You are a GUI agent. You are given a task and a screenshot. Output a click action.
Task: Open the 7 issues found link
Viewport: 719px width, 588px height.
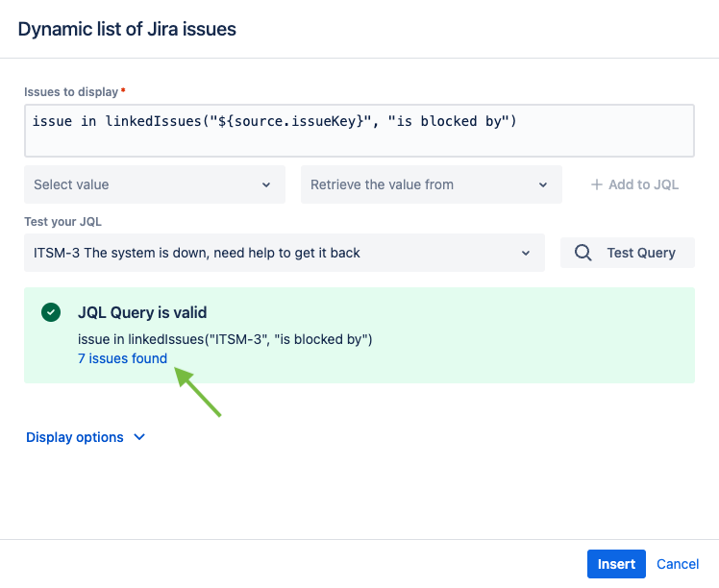pos(122,358)
